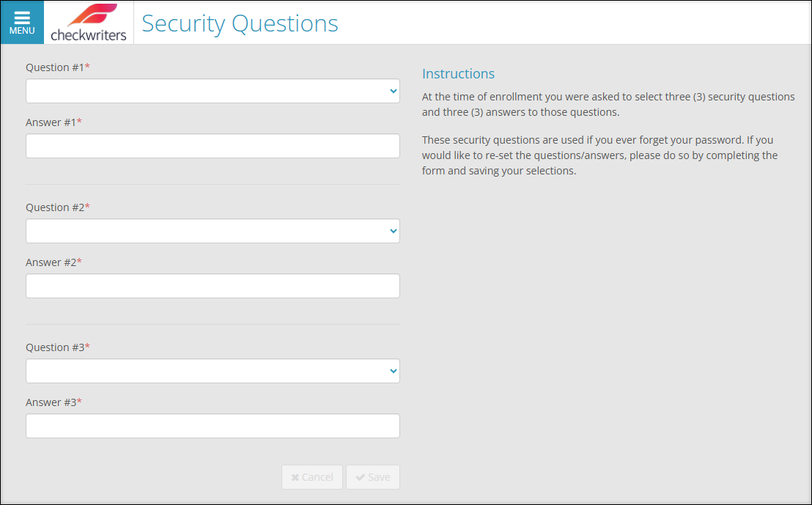
Task: Open the Question #1 select box
Action: coord(213,91)
